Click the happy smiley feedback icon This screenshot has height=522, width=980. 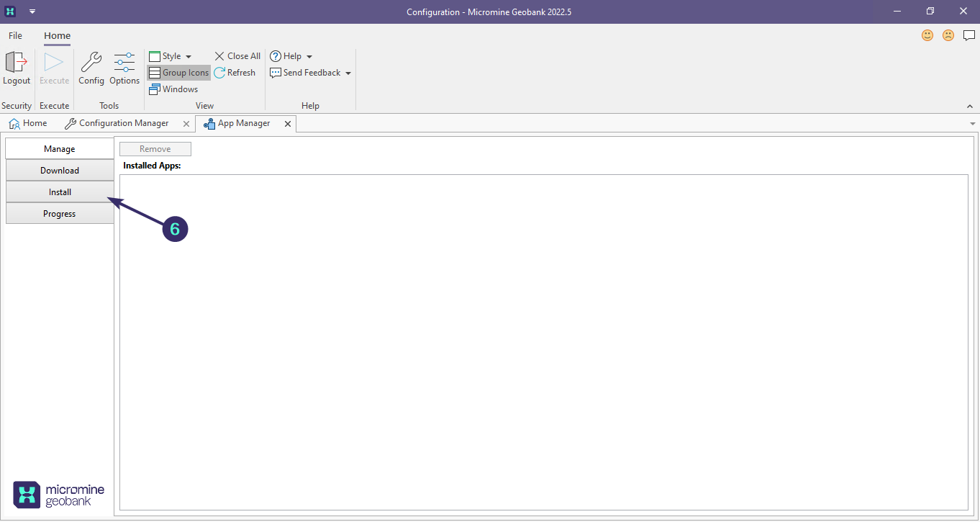click(x=927, y=35)
